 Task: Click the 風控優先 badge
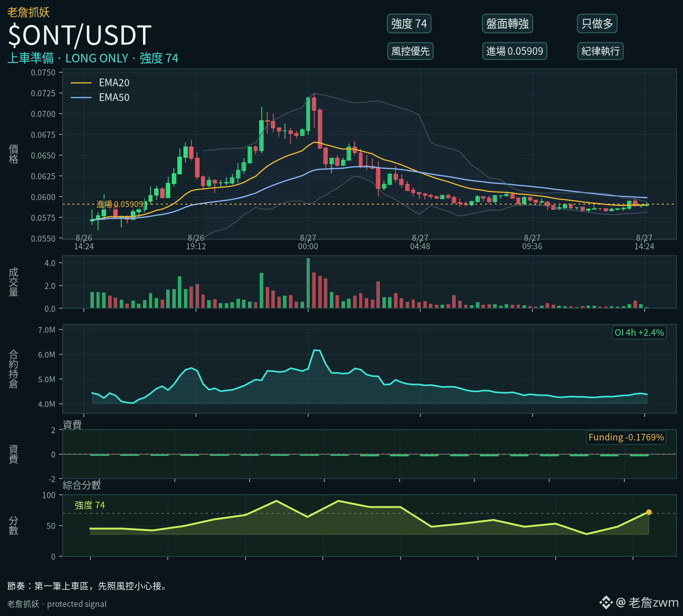click(x=410, y=51)
